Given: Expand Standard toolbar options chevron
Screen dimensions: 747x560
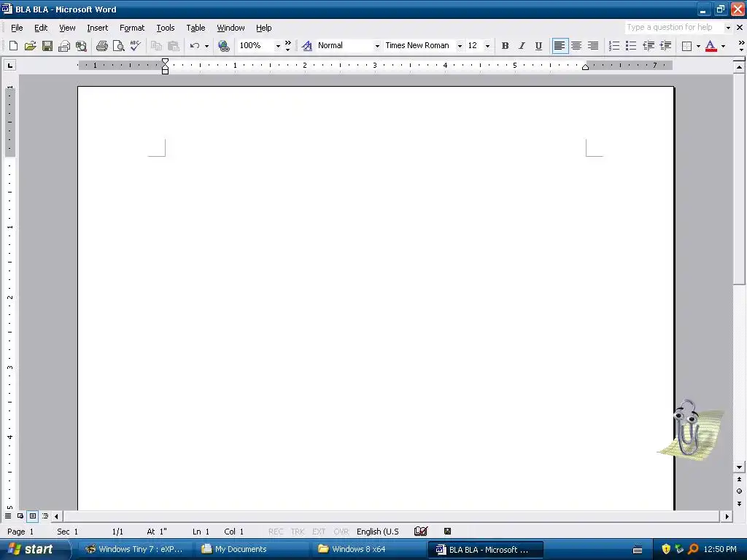Looking at the screenshot, I should [287, 46].
